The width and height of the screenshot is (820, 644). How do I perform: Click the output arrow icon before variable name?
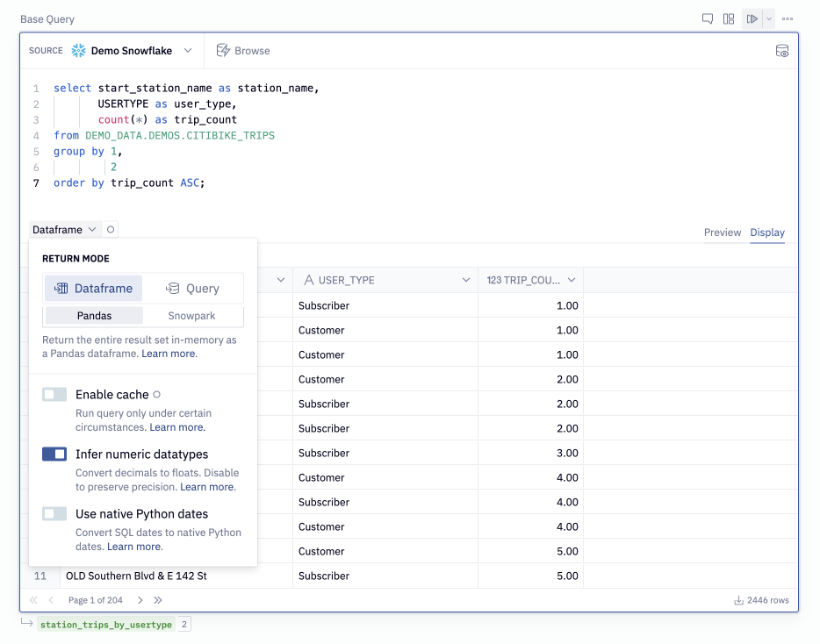click(26, 622)
